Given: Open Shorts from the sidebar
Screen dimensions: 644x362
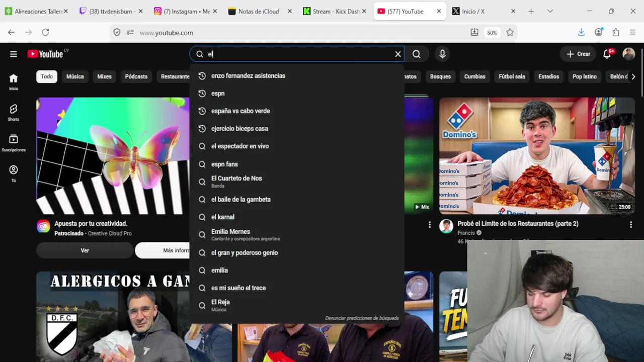Looking at the screenshot, I should (x=14, y=113).
